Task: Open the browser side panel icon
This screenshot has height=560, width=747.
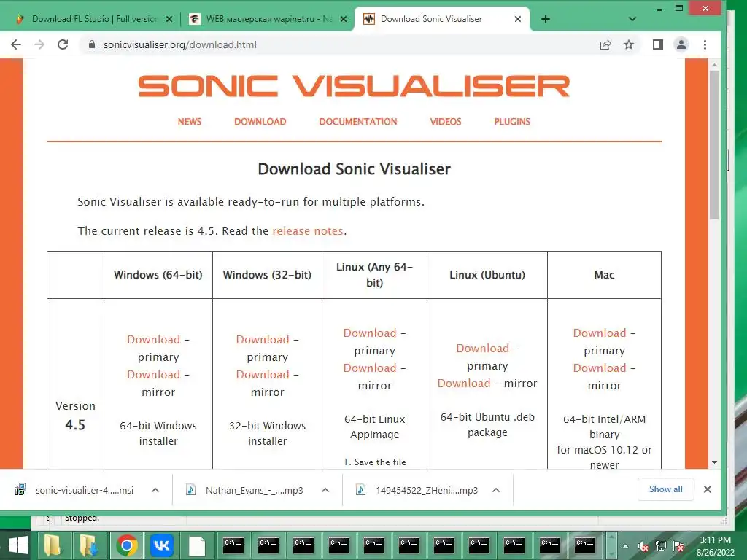Action: [x=658, y=44]
